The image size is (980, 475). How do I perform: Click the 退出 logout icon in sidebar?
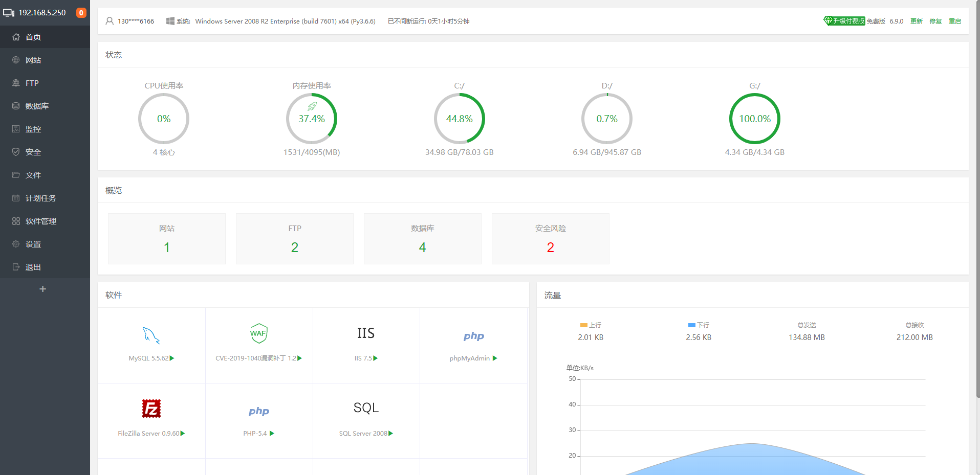16,267
